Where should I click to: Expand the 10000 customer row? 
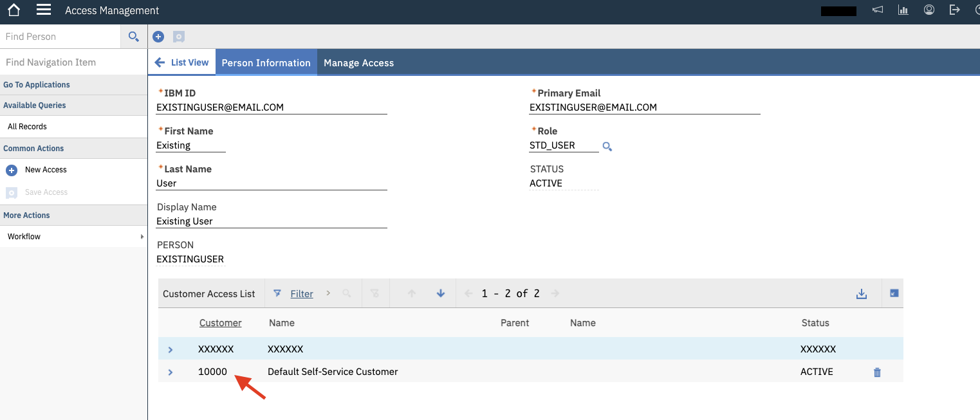(x=171, y=372)
